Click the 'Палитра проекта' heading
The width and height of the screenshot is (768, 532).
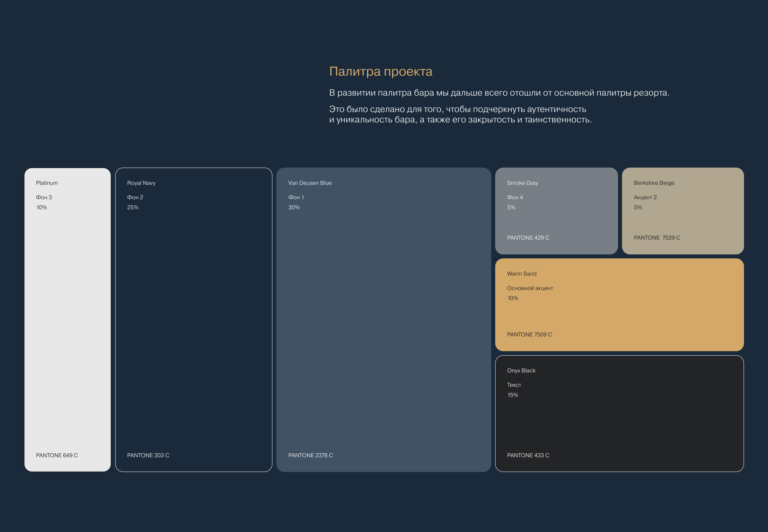(381, 71)
